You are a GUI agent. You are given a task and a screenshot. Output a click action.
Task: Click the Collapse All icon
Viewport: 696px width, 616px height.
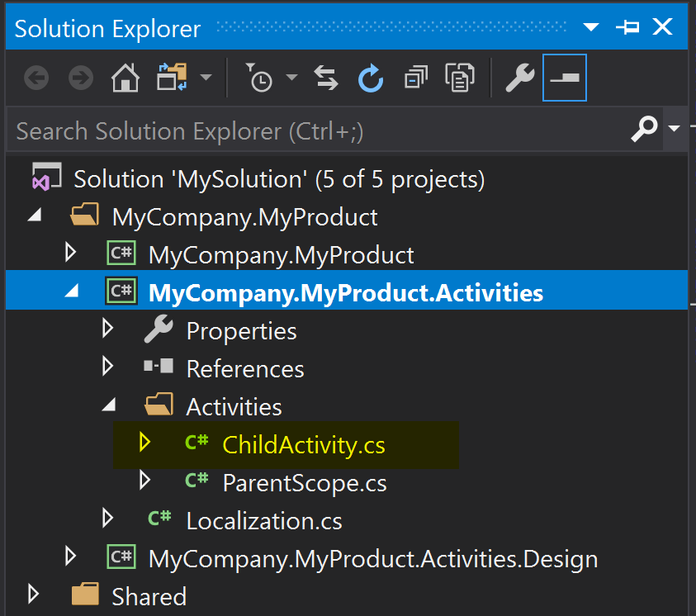click(415, 78)
